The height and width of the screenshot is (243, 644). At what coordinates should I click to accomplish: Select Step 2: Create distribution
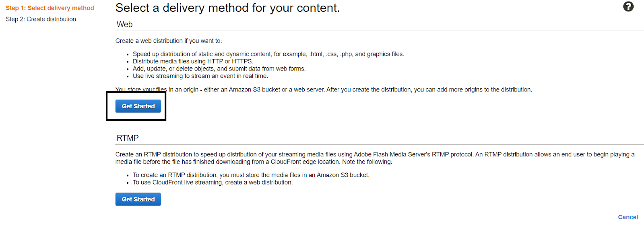pyautogui.click(x=41, y=19)
